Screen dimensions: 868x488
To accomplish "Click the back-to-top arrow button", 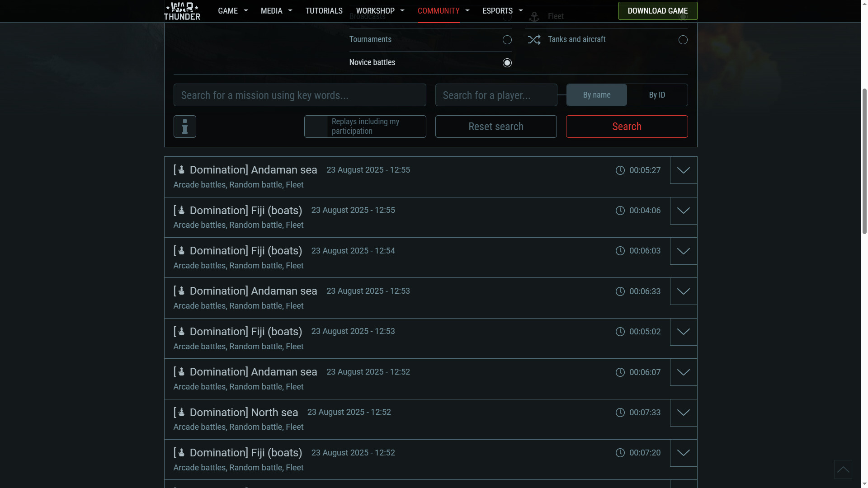I will [x=843, y=469].
